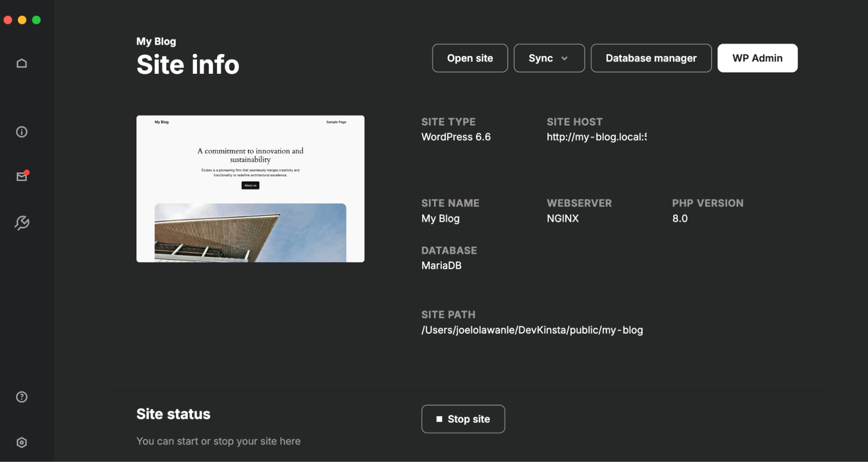Open the inbox envelope icon with red badge
Image resolution: width=868 pixels, height=462 pixels.
point(21,176)
